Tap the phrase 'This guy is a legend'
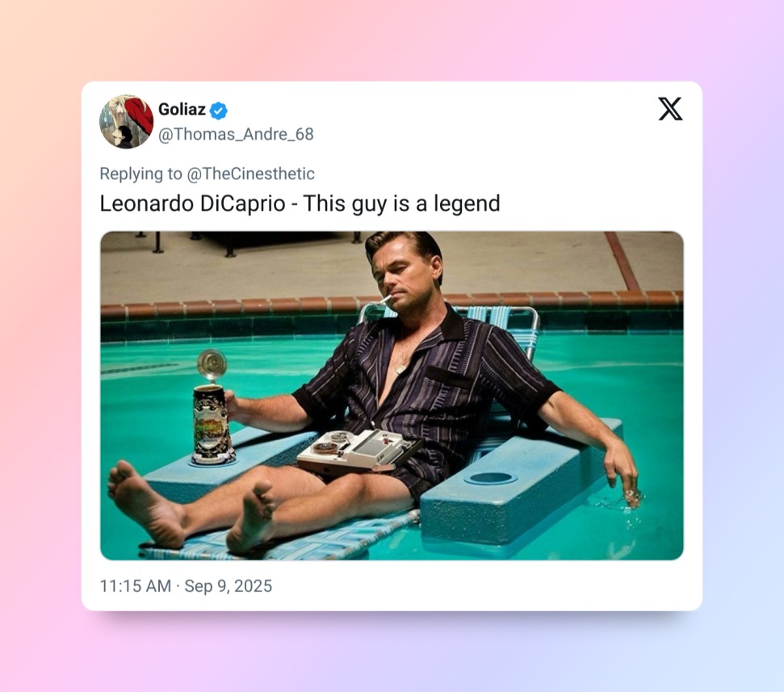 400,203
